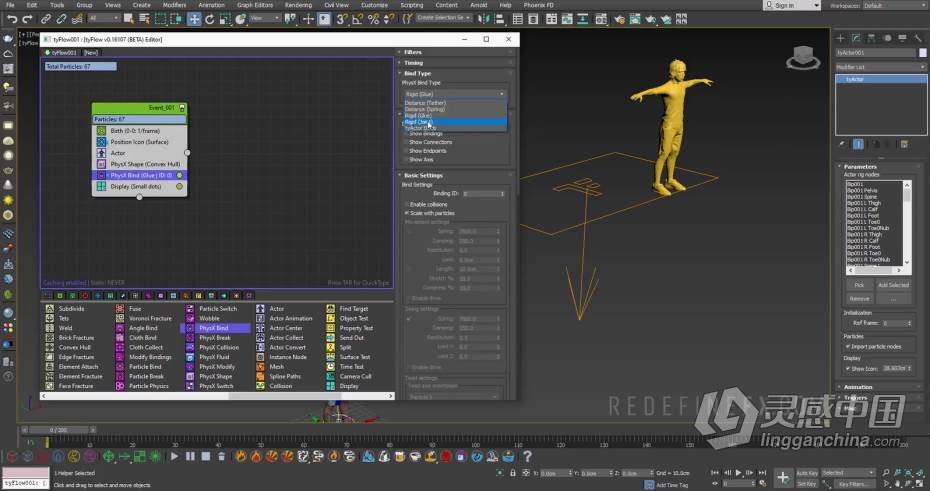The width and height of the screenshot is (930, 491).
Task: Open the Modifiers menu
Action: pos(174,5)
